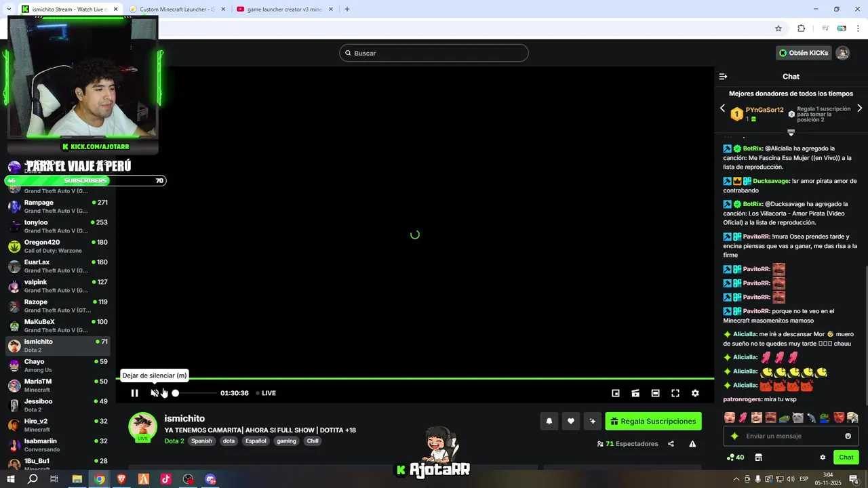
Task: Expand the donors leaderboard chevron
Action: click(791, 132)
